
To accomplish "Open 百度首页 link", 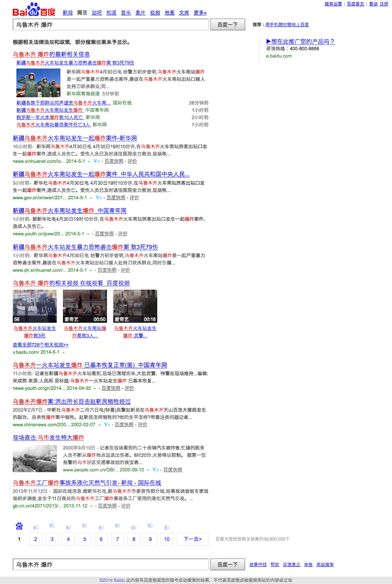I will point(356,4).
